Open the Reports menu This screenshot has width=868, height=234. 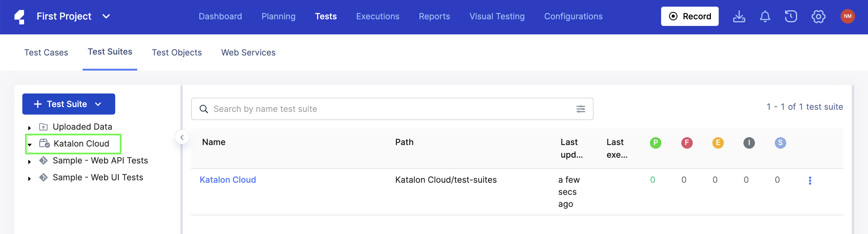(x=434, y=17)
